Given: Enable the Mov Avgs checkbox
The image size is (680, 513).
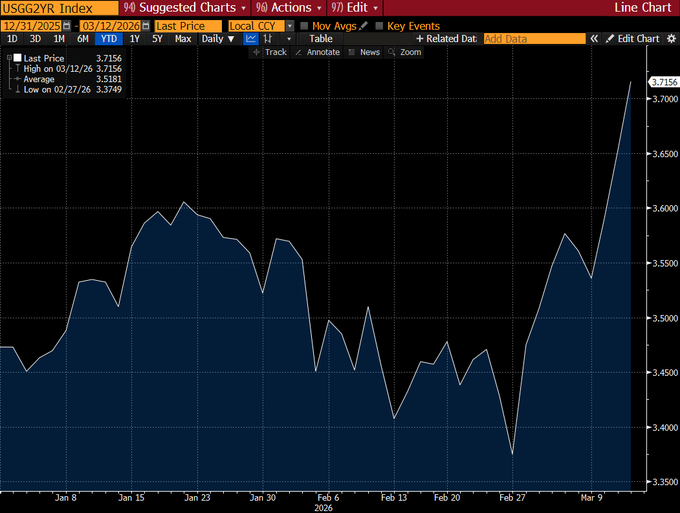Looking at the screenshot, I should [x=305, y=25].
